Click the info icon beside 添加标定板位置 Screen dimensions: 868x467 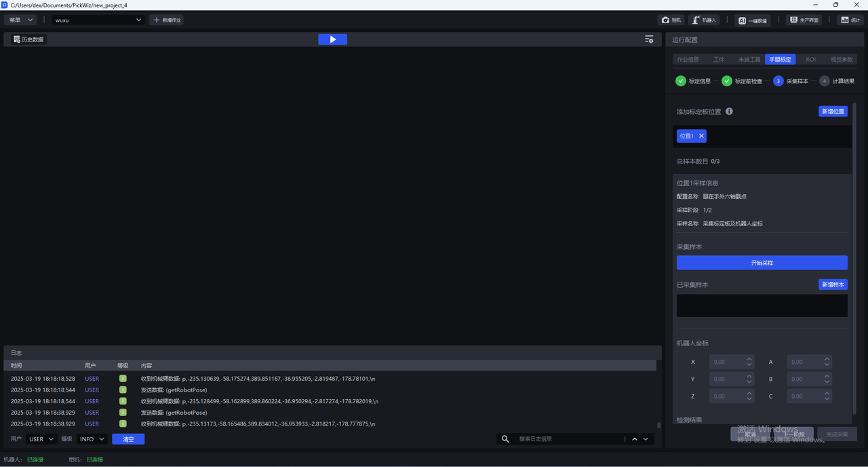[729, 111]
